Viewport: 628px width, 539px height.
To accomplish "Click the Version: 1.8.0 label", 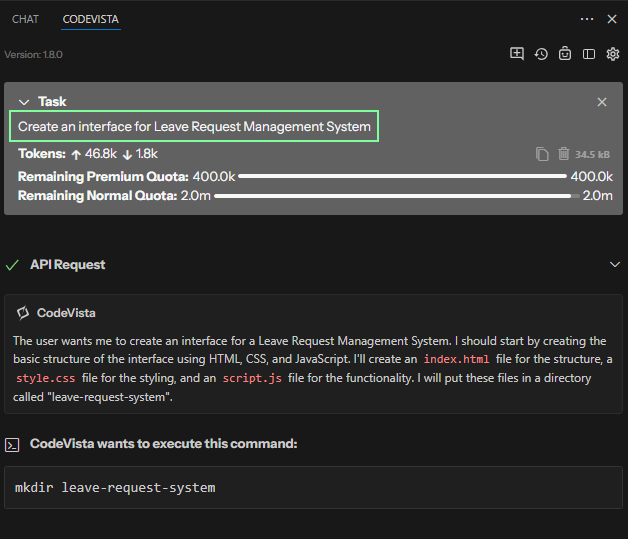I will click(33, 54).
